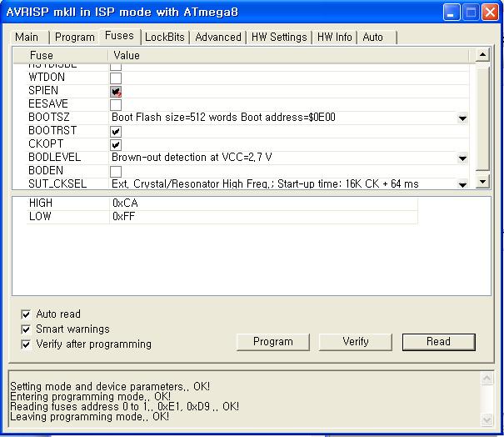504x437 pixels.
Task: Uncheck the BOOTRST fuse checkbox
Action: 116,131
